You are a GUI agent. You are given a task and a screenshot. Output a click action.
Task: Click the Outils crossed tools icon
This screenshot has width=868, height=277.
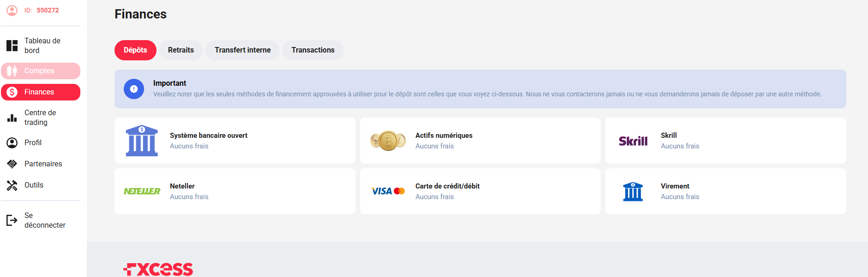(12, 185)
